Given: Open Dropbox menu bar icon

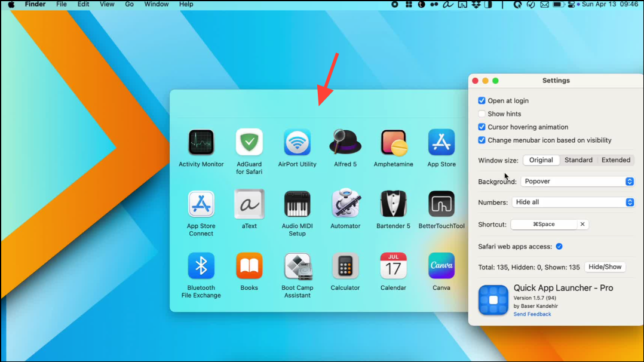Looking at the screenshot, I should [x=476, y=5].
